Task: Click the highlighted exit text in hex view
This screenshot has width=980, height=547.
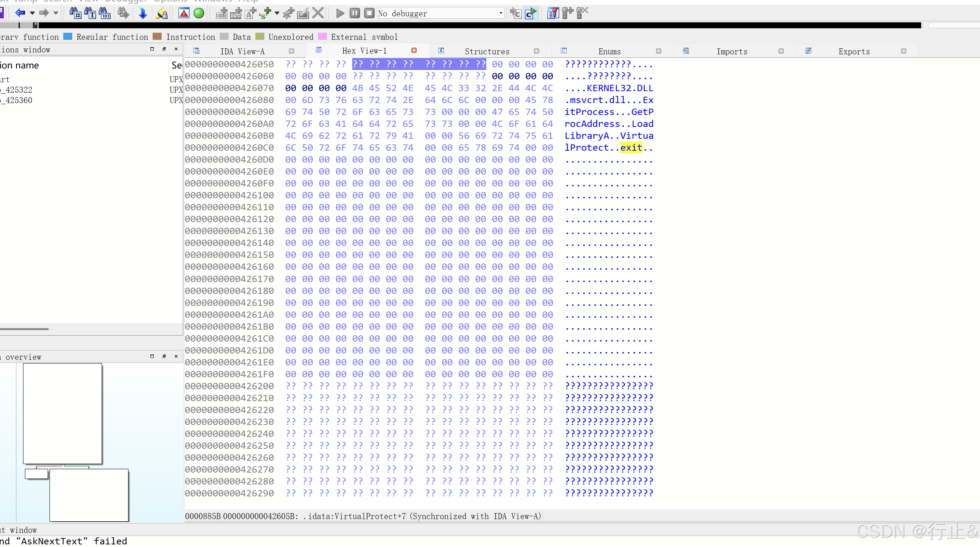Action: 631,147
